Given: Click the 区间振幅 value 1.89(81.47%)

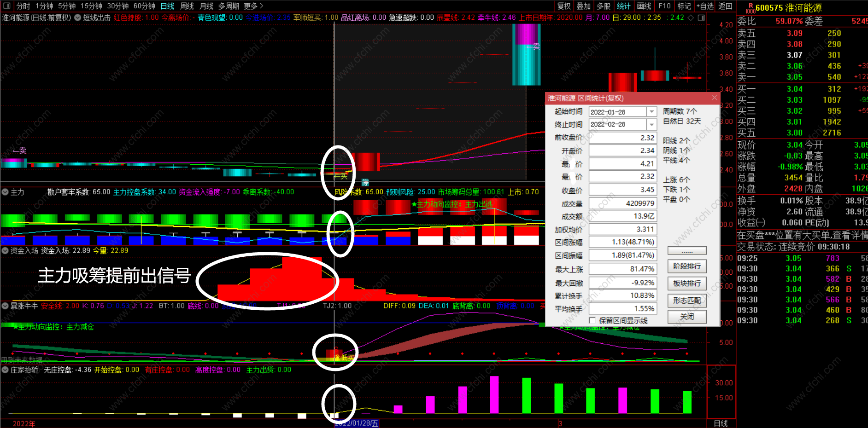Looking at the screenshot, I should tap(623, 255).
